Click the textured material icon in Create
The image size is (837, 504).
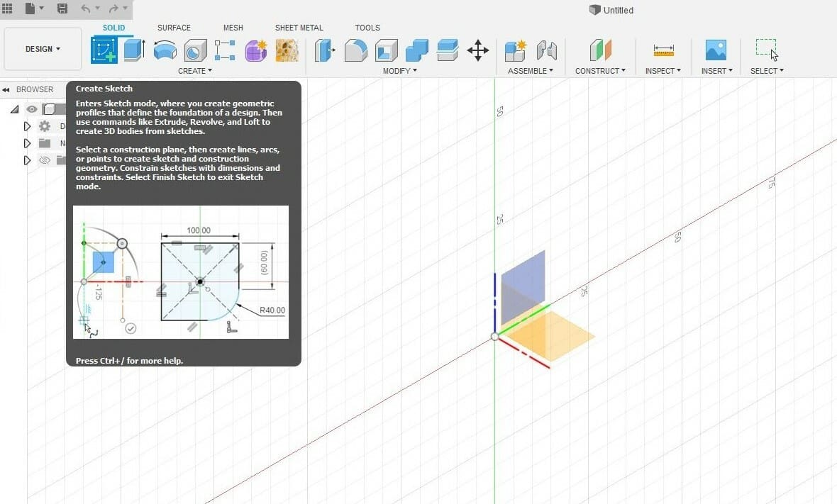(287, 50)
